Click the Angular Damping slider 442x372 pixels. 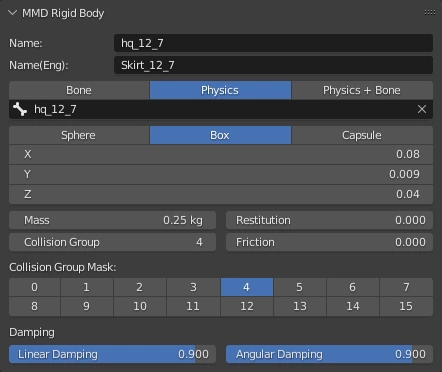[329, 354]
